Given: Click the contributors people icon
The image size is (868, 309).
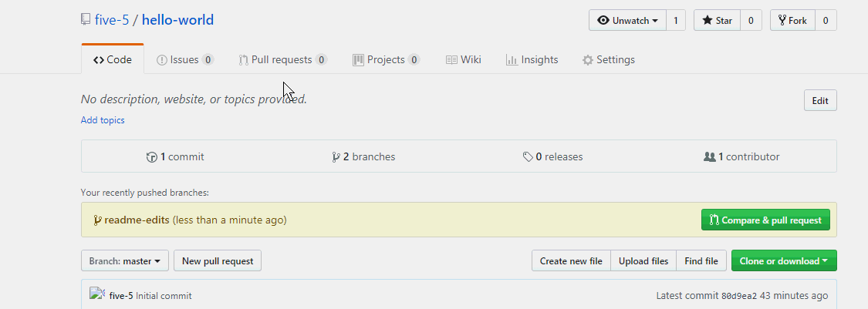Looking at the screenshot, I should [x=710, y=157].
